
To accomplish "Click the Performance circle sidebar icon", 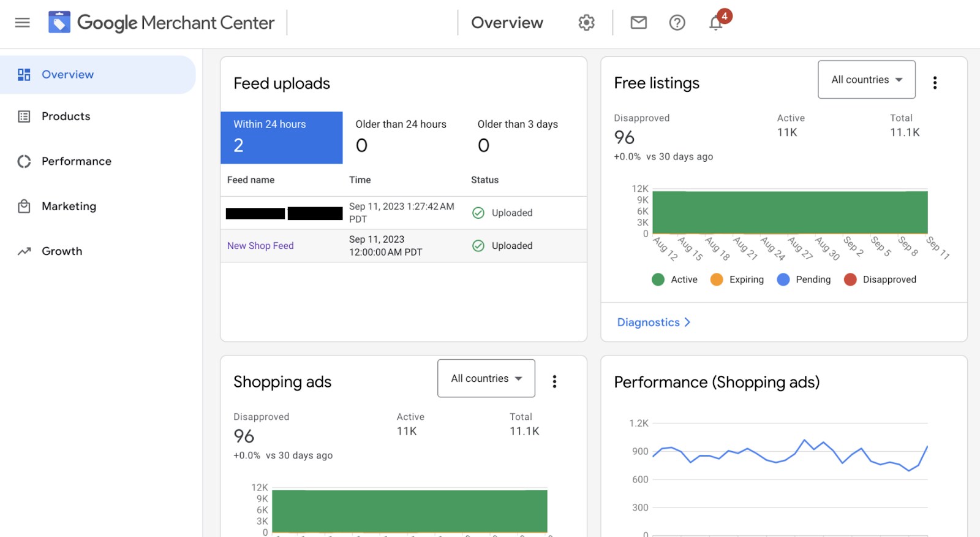I will [x=24, y=161].
